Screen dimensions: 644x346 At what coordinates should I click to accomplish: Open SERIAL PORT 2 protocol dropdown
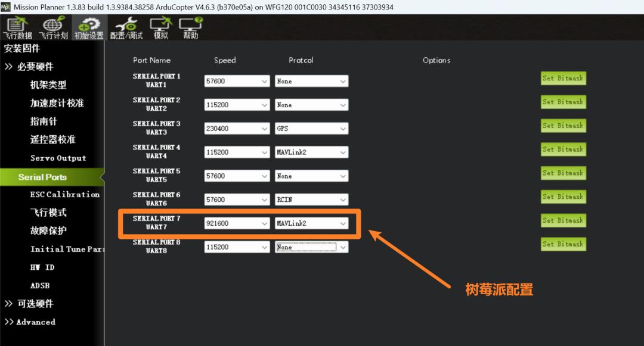click(x=311, y=105)
